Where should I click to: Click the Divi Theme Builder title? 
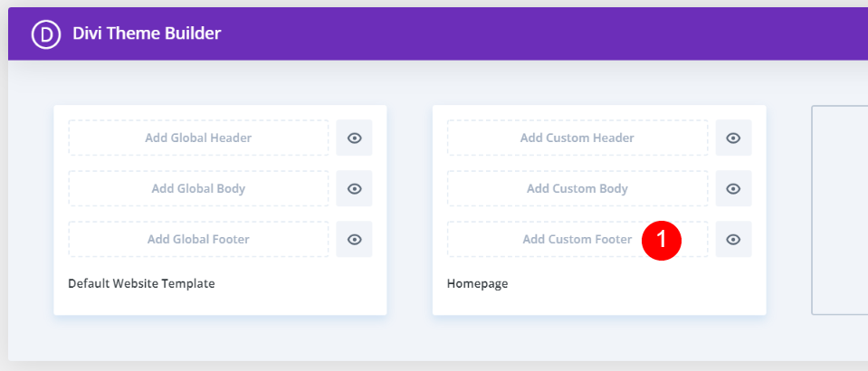pos(147,33)
